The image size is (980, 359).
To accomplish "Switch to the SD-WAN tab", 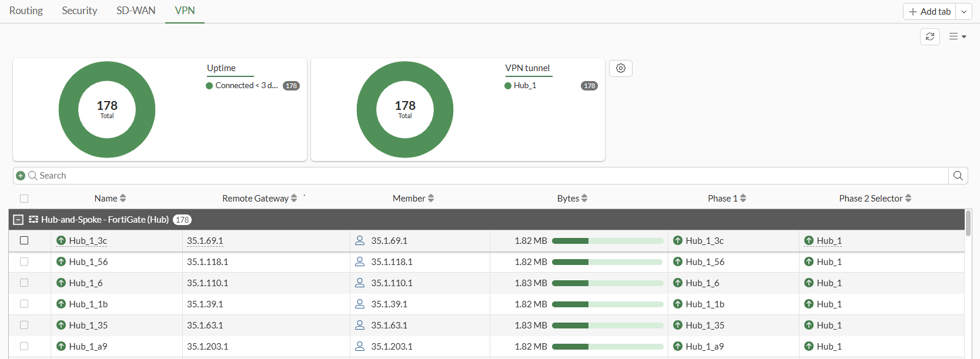I will 136,11.
